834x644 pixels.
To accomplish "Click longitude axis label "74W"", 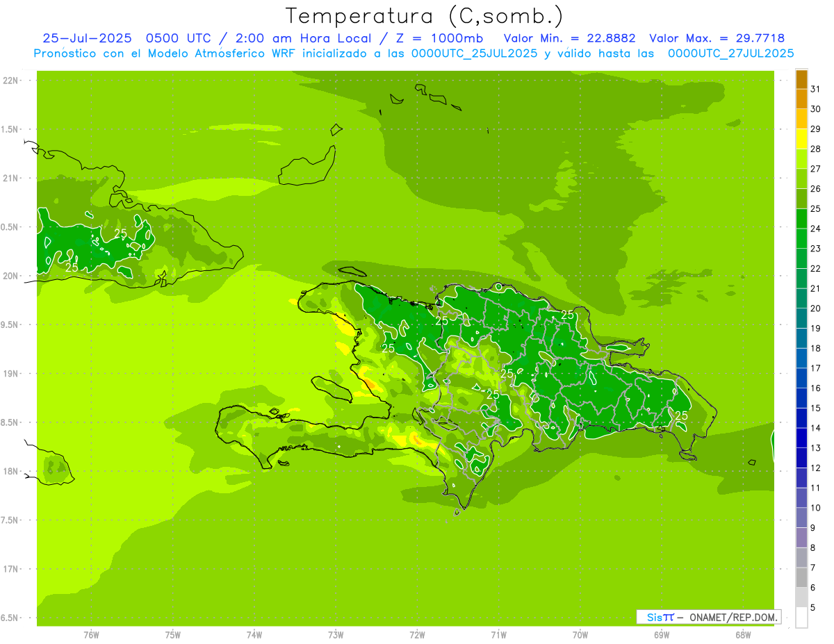I will (254, 635).
